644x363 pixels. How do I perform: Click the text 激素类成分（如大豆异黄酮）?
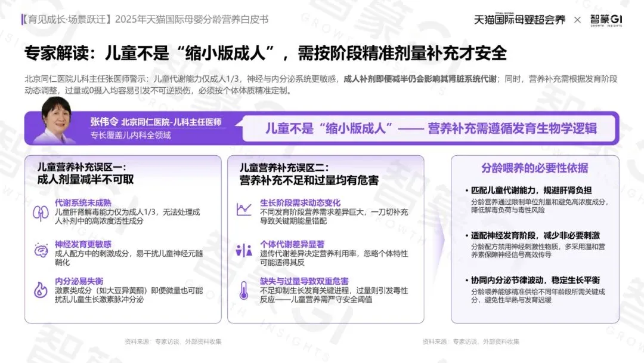(102, 291)
